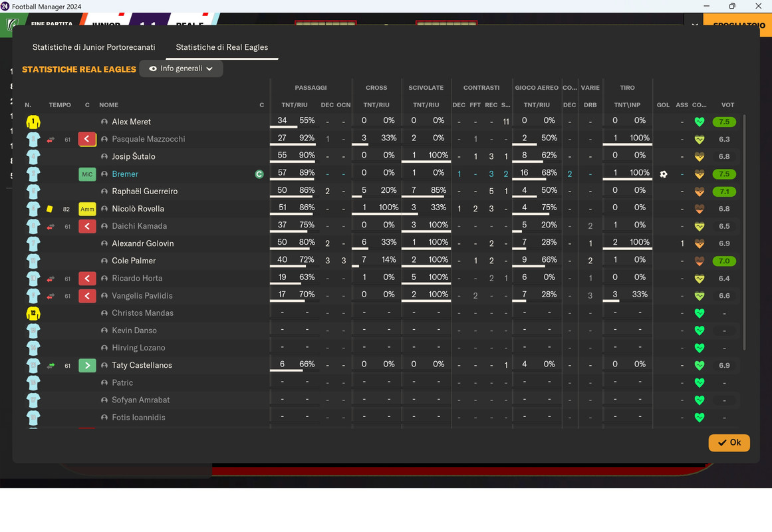The width and height of the screenshot is (772, 532).
Task: Click Alex Meret's goalkeeper shirt icon
Action: (x=33, y=122)
